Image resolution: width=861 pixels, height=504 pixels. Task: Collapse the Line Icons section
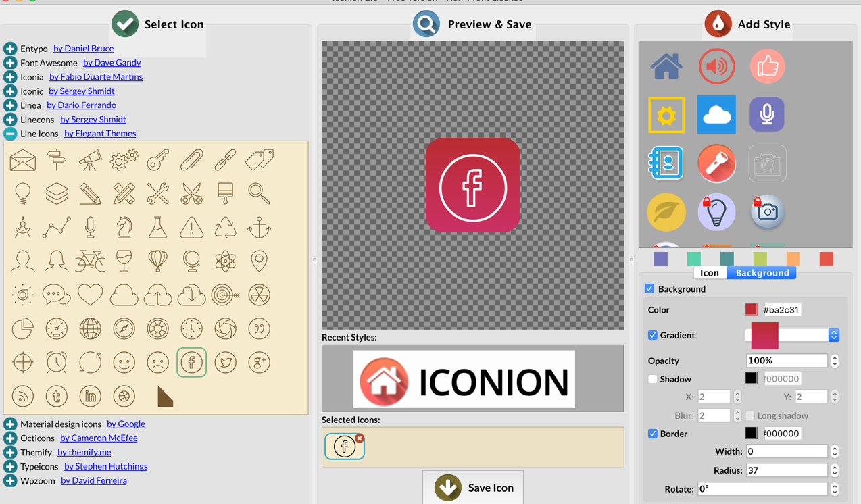pyautogui.click(x=10, y=133)
